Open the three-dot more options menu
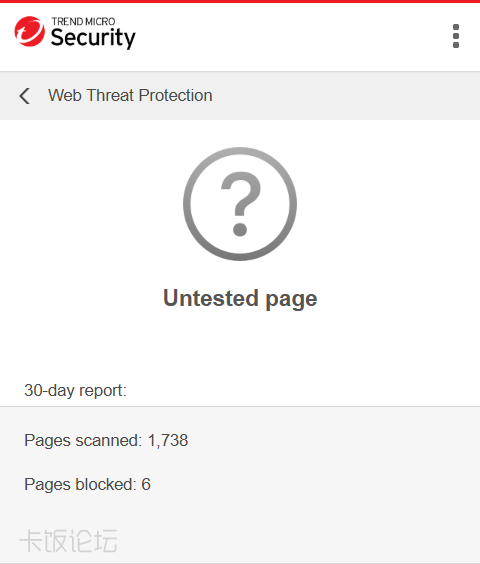480x564 pixels. click(456, 36)
